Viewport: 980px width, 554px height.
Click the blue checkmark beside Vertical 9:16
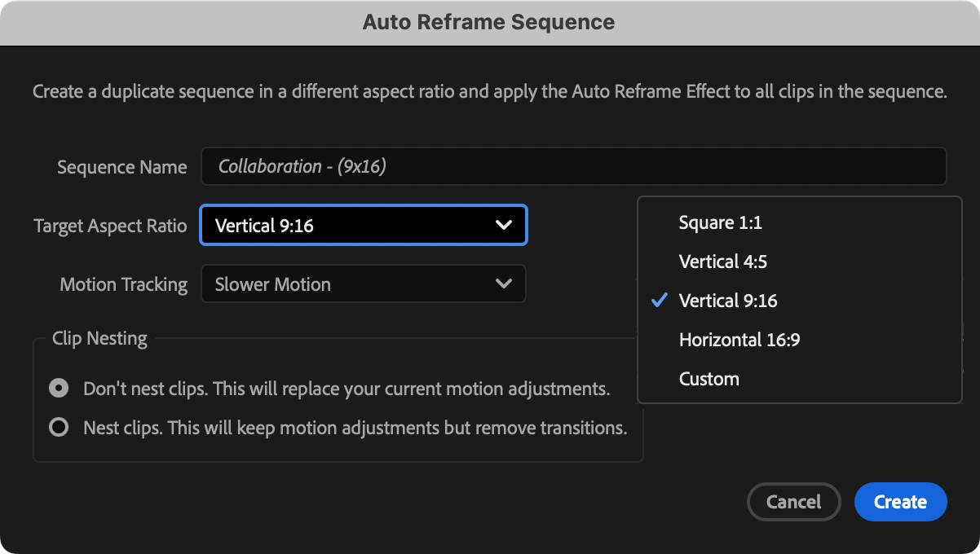660,301
